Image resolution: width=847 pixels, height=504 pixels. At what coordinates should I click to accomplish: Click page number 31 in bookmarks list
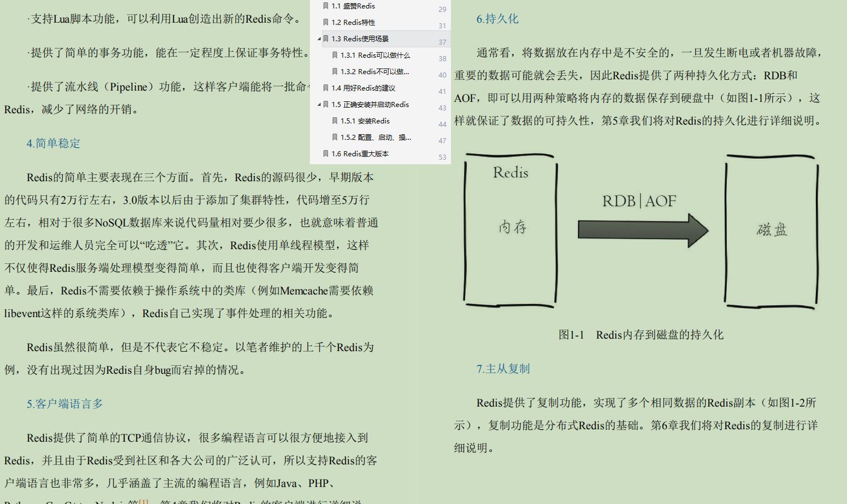pyautogui.click(x=442, y=26)
